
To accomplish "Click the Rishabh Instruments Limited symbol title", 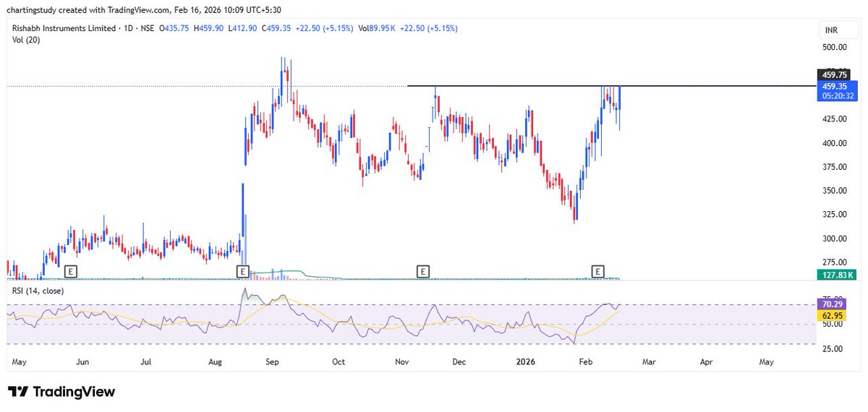I will [65, 28].
